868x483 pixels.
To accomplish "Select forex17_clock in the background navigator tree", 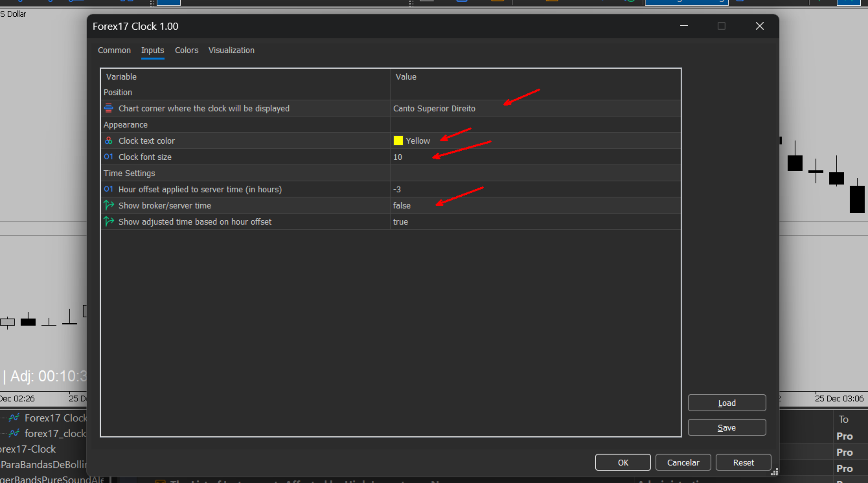I will (56, 433).
